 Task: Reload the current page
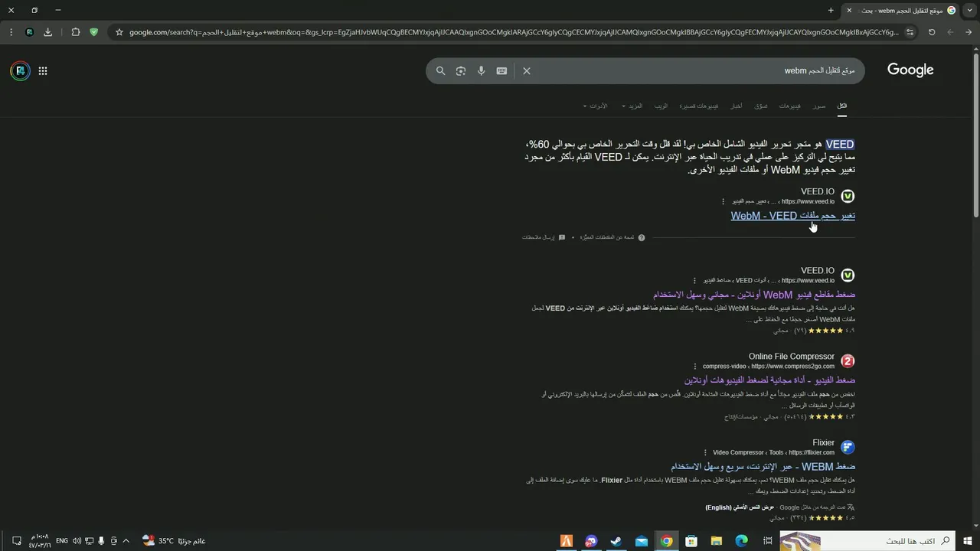click(932, 32)
